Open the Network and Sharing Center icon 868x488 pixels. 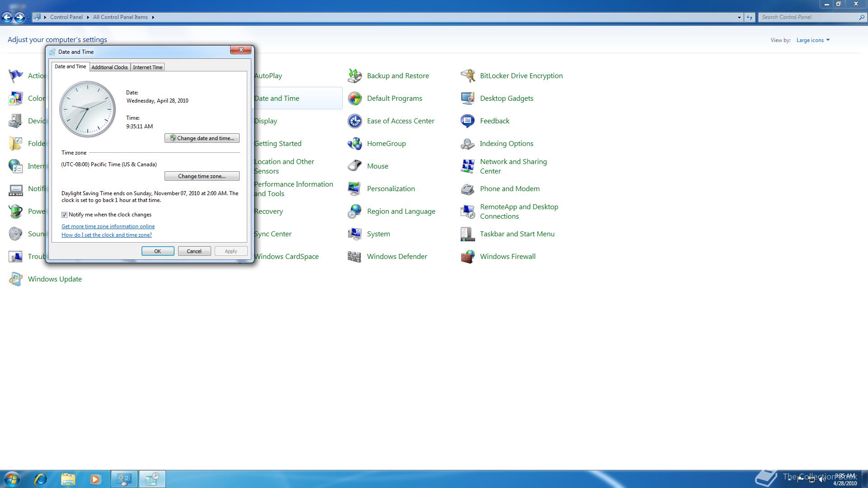pyautogui.click(x=468, y=166)
